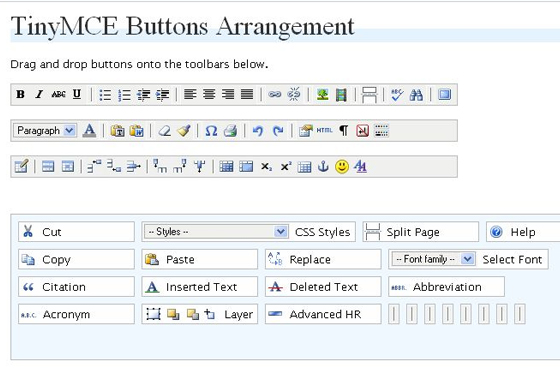Click the Remove Formatting eraser icon
The height and width of the screenshot is (368, 560).
165,131
